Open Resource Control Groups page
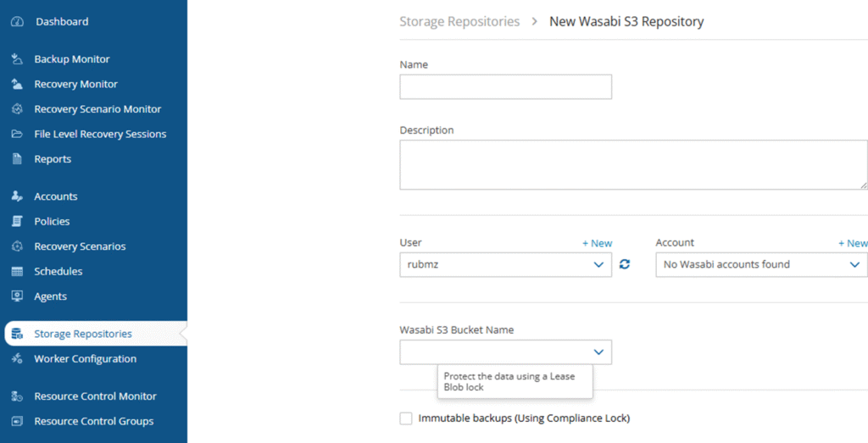The height and width of the screenshot is (443, 868). pyautogui.click(x=93, y=421)
